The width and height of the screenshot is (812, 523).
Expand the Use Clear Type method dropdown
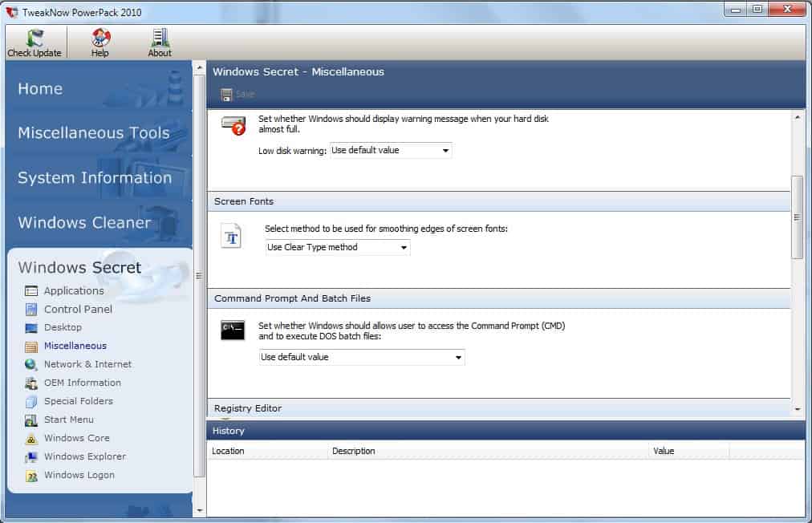pyautogui.click(x=338, y=248)
